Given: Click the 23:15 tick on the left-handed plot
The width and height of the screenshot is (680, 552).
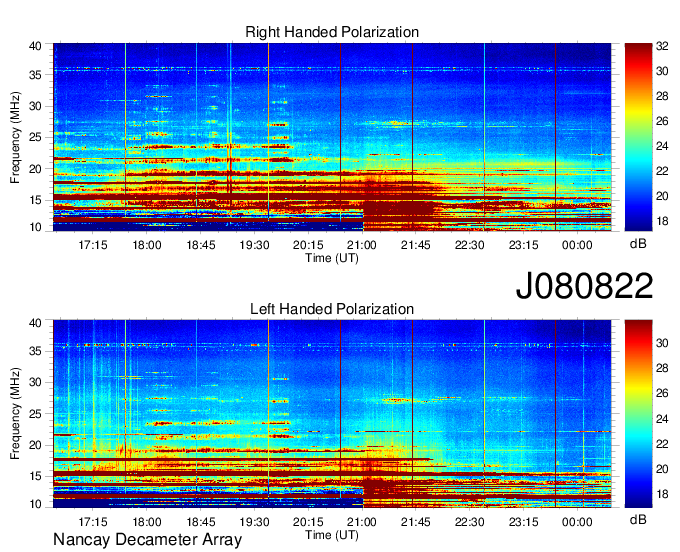Looking at the screenshot, I should [523, 522].
